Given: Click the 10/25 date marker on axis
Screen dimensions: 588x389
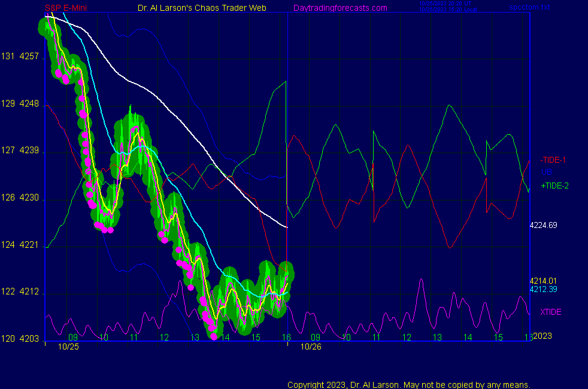Looking at the screenshot, I should coord(68,347).
